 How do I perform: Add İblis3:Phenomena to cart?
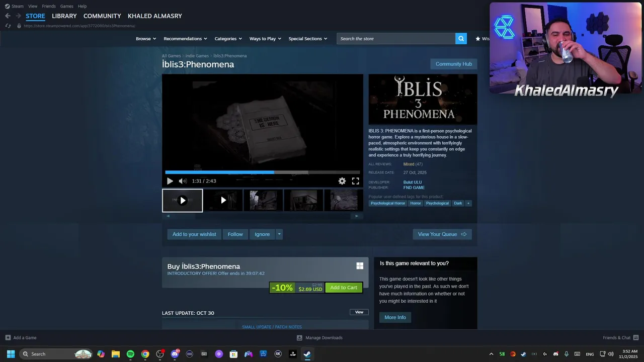coord(344,288)
